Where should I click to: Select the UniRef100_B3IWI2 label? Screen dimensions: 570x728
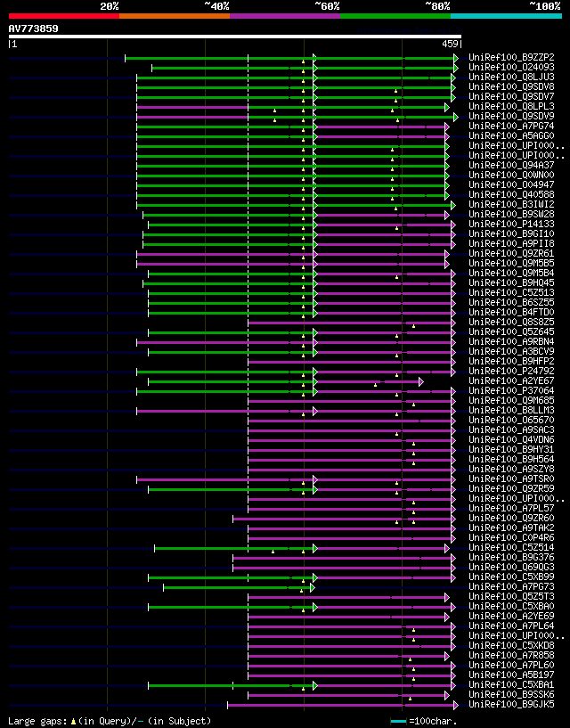click(x=511, y=204)
